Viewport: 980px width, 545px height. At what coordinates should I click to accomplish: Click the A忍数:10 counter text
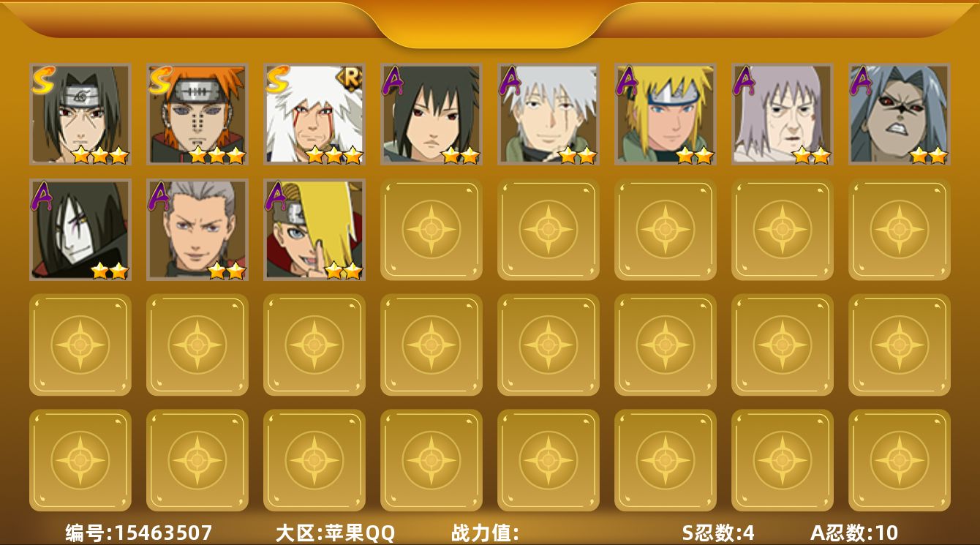coord(854,533)
